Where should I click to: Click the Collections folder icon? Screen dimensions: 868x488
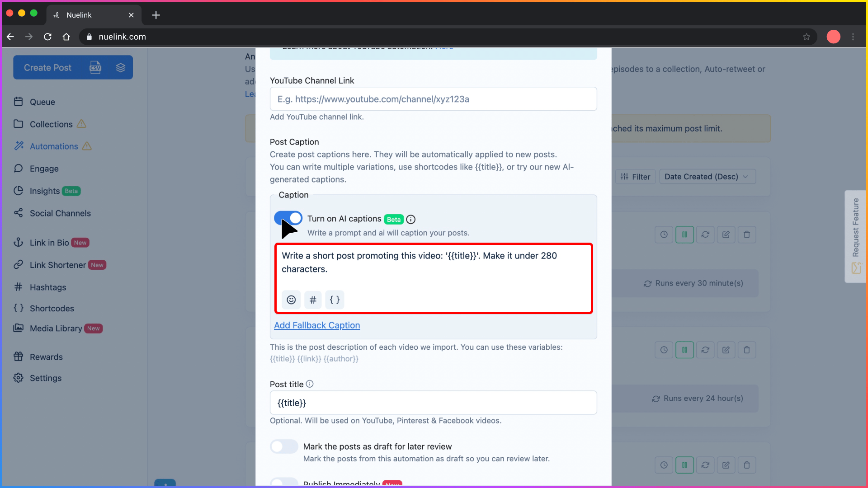coord(18,124)
